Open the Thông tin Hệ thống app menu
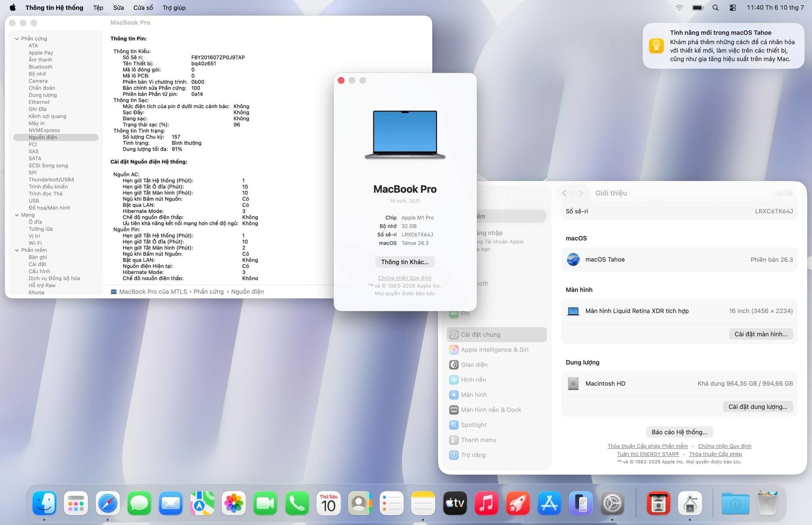812x525 pixels. click(54, 8)
